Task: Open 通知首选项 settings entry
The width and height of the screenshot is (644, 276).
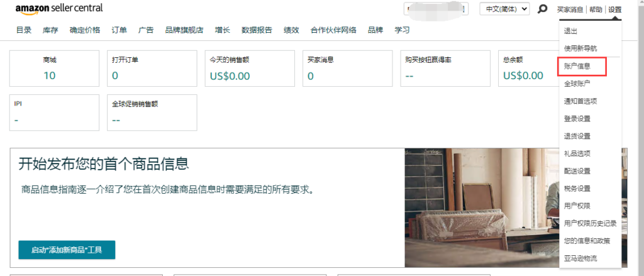Action: 580,101
